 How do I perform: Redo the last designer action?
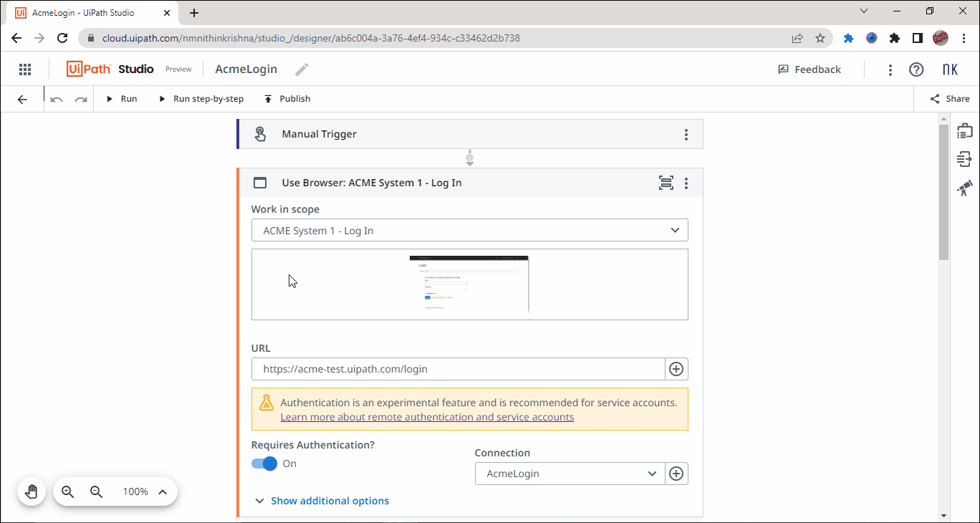(81, 99)
